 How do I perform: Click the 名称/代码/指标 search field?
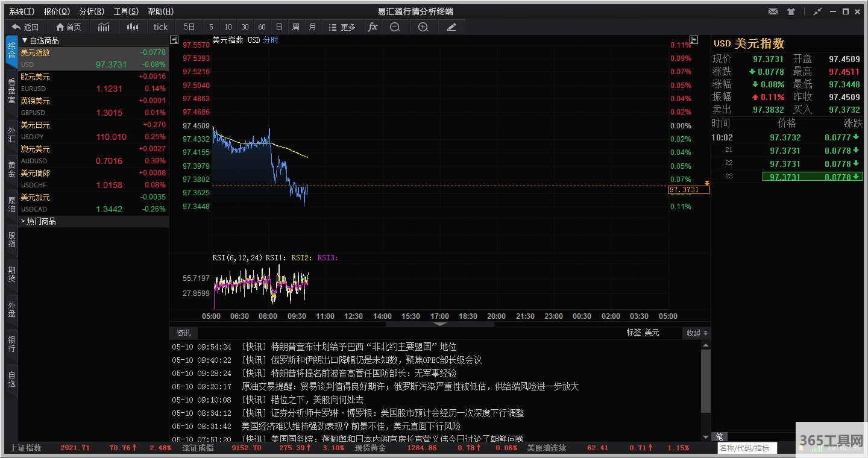[747, 448]
